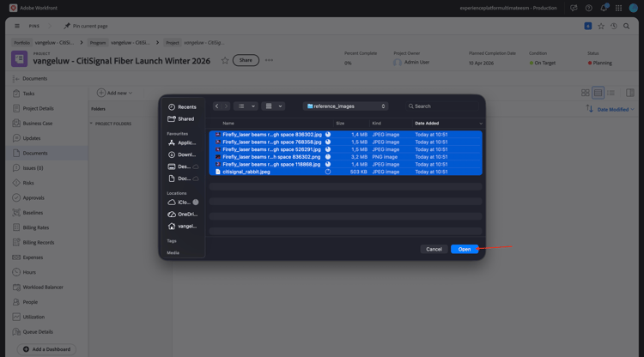Collapse the Documents left panel
644x357 pixels.
(x=16, y=78)
